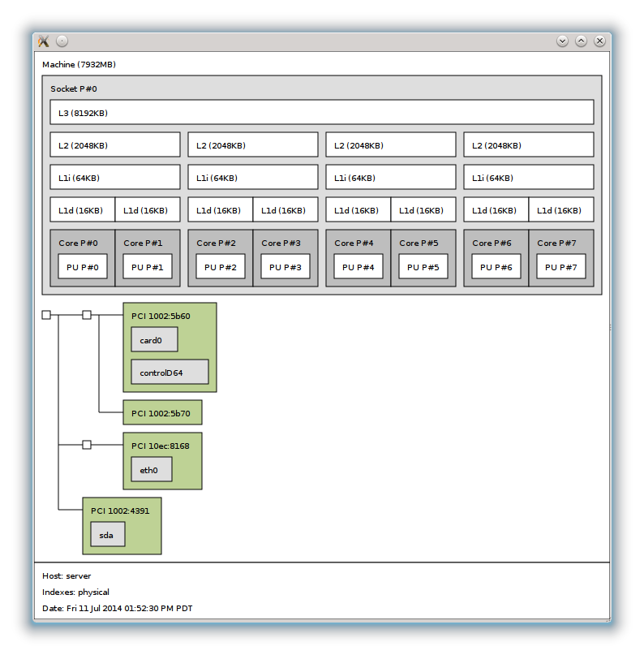Image resolution: width=644 pixels, height=655 pixels.
Task: Select the controlD64 device box
Action: click(x=170, y=373)
